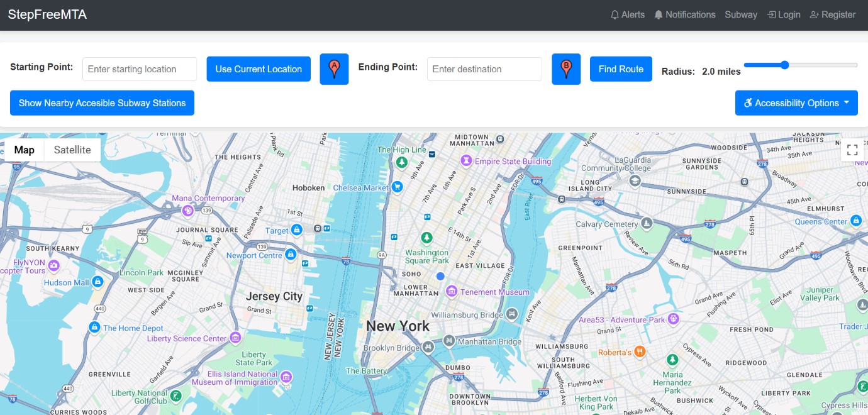This screenshot has height=415, width=868.
Task: Click the Williamsburg Bridge landmark pin
Action: [512, 313]
